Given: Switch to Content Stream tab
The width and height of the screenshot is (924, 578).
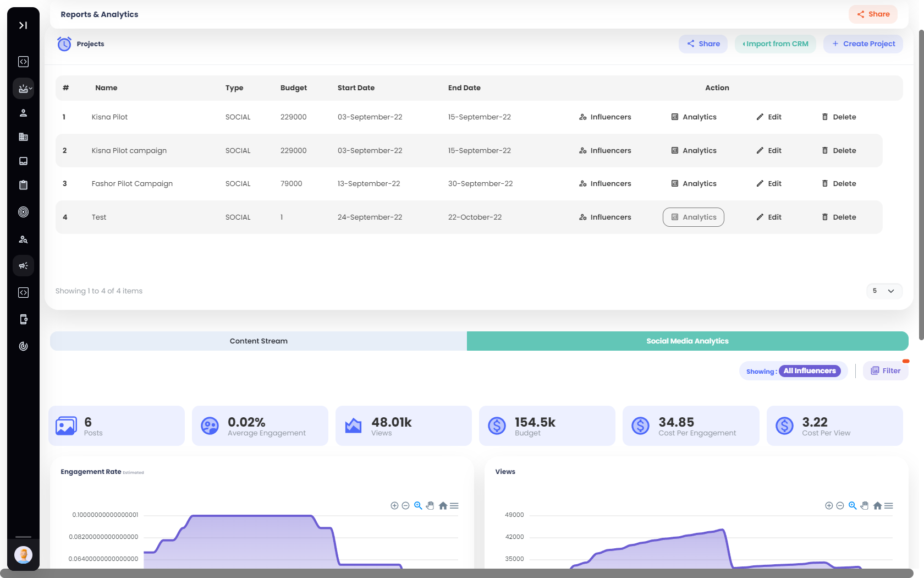Looking at the screenshot, I should [258, 341].
